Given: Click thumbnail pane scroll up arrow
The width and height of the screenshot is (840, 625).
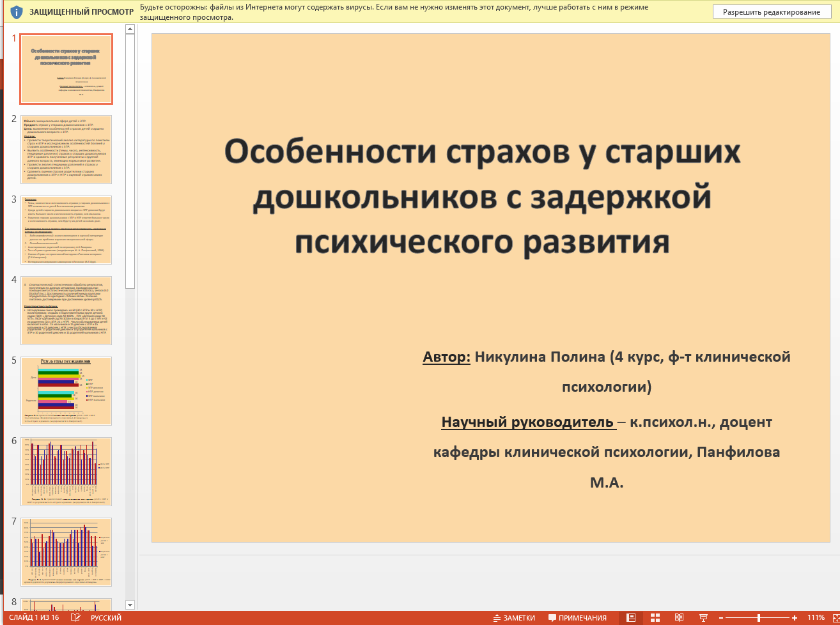Looking at the screenshot, I should pyautogui.click(x=130, y=29).
